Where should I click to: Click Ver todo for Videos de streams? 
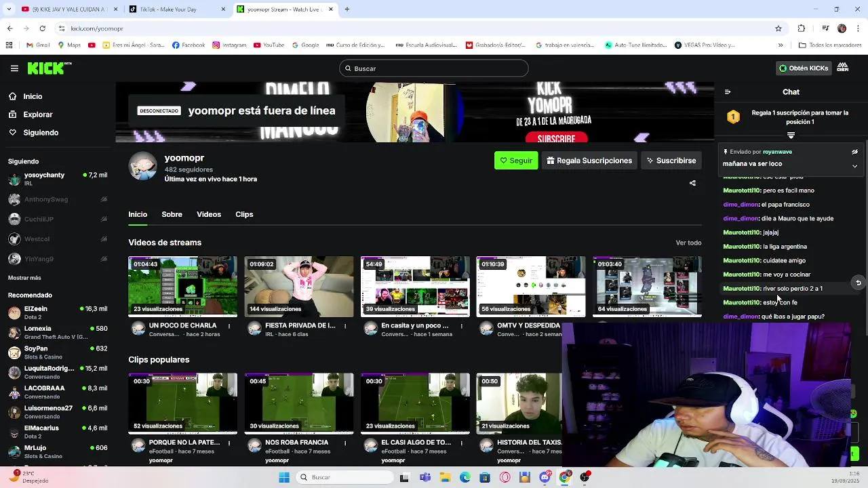[x=688, y=243]
